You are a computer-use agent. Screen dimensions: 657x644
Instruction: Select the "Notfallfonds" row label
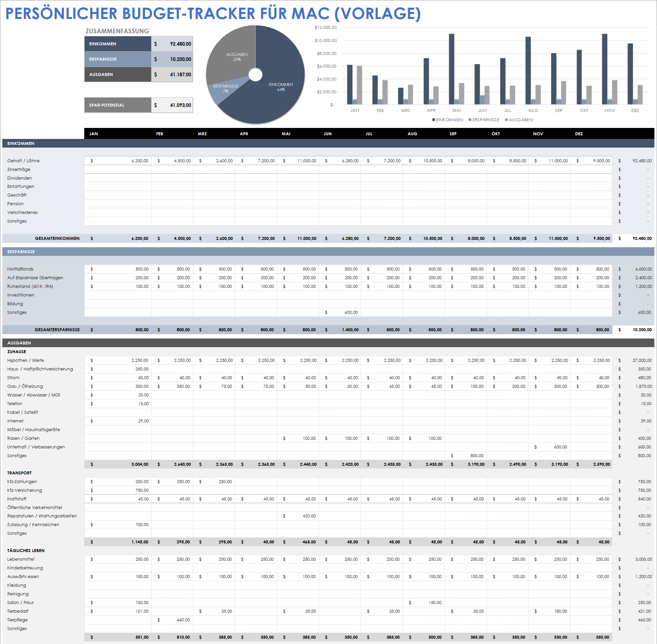[20, 269]
